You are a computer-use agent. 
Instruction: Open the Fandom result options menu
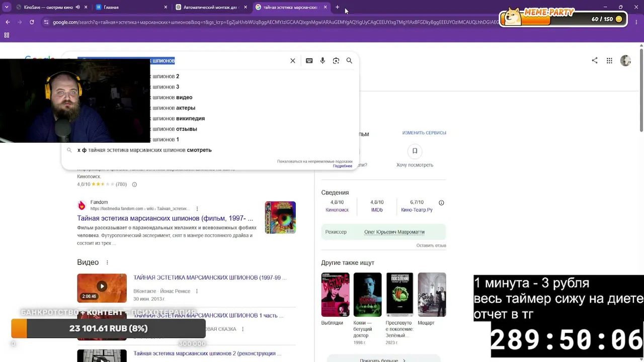(x=197, y=209)
